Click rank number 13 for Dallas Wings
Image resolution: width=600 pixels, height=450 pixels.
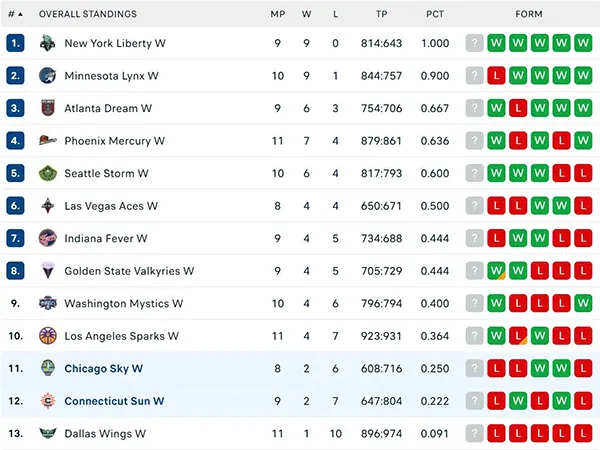[x=15, y=434]
